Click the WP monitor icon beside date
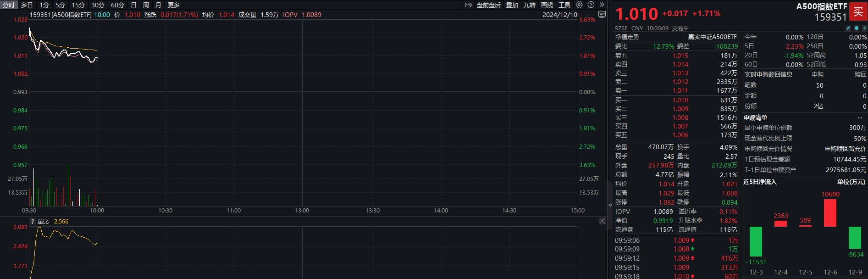This screenshot has width=868, height=279. click(x=602, y=15)
